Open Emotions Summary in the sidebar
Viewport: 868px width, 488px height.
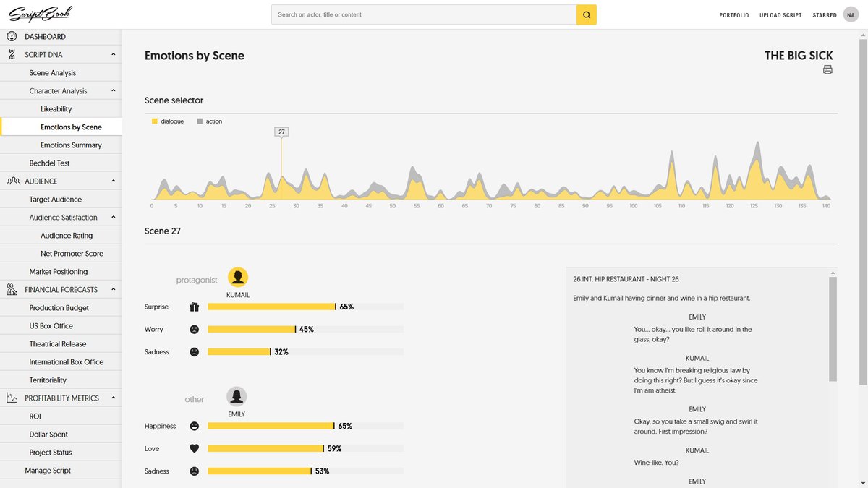coord(71,145)
